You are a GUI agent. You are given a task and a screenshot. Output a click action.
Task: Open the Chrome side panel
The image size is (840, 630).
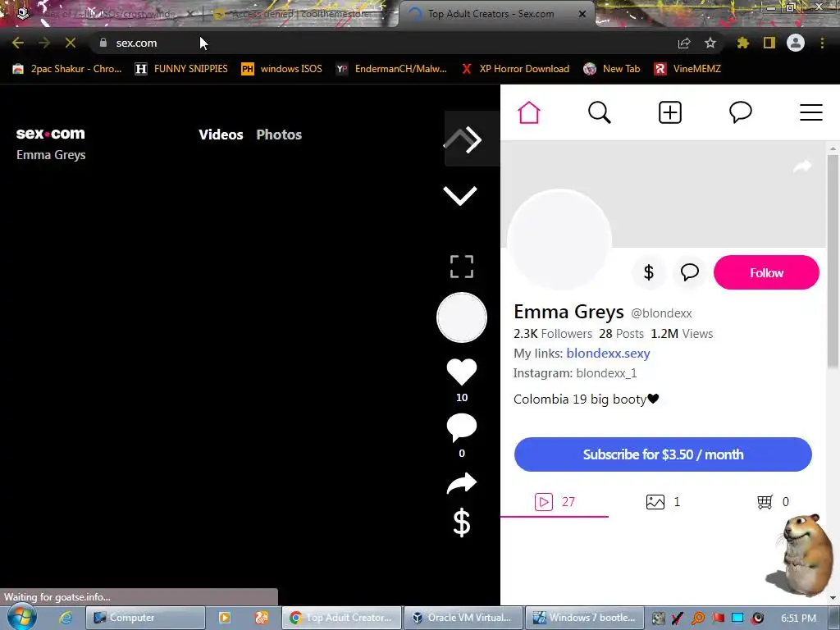pos(769,43)
